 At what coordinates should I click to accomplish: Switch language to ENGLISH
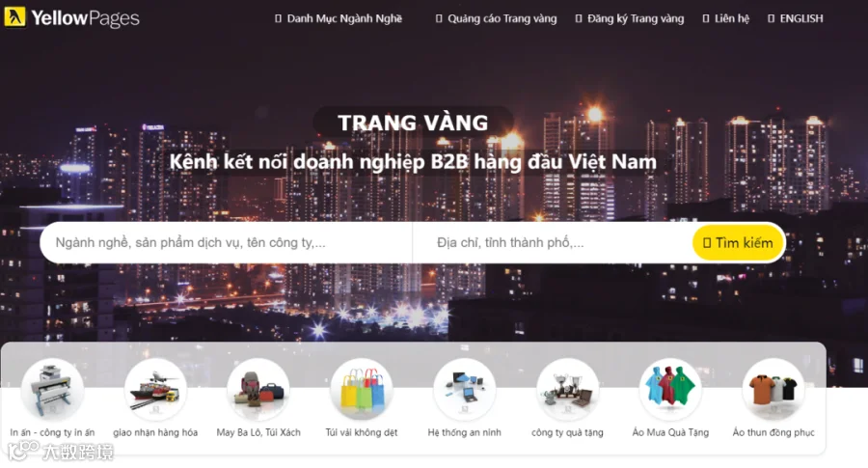pyautogui.click(x=796, y=19)
